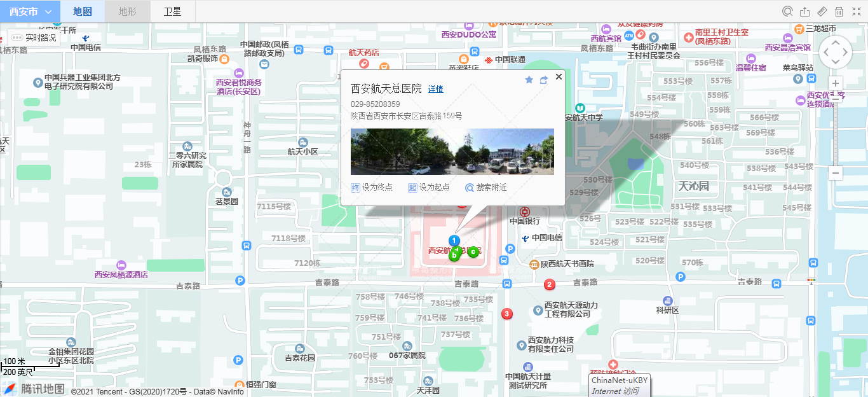Click the 茗景园 residential icon
Viewport: 868px width, 397px height.
click(227, 192)
